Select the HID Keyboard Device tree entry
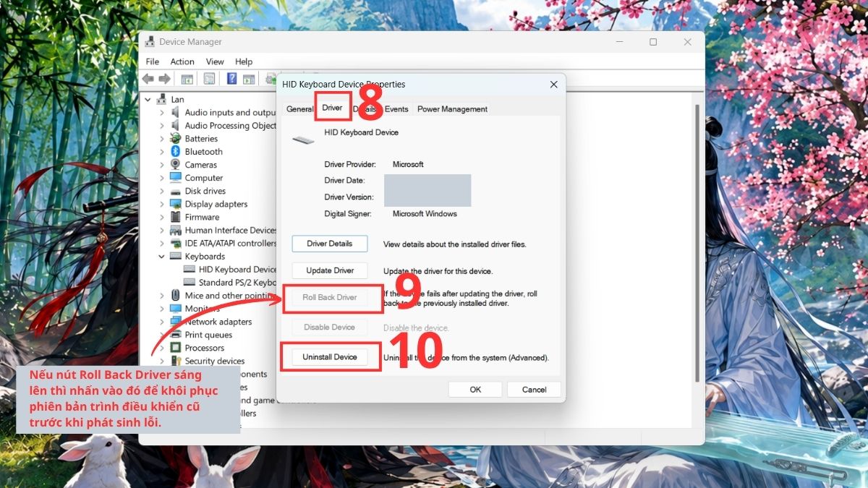The height and width of the screenshot is (488, 868). click(230, 270)
